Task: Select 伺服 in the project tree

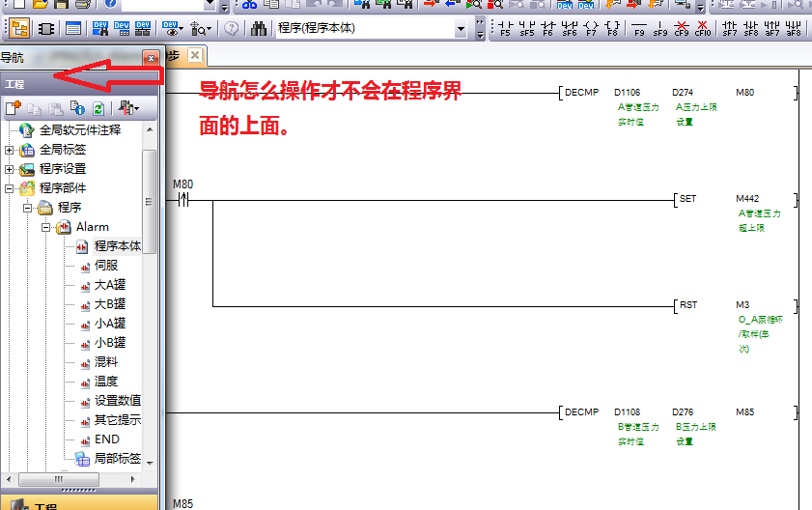Action: (105, 266)
